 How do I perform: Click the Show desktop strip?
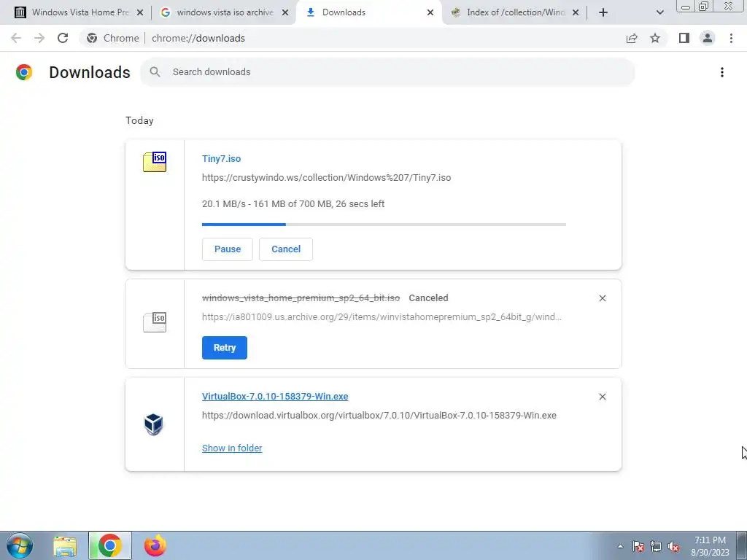(x=742, y=545)
